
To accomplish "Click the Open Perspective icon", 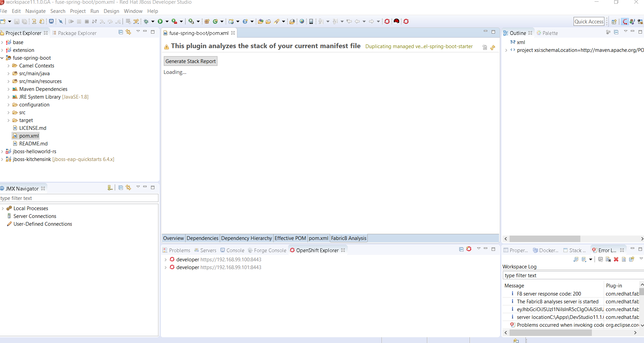I will [614, 22].
